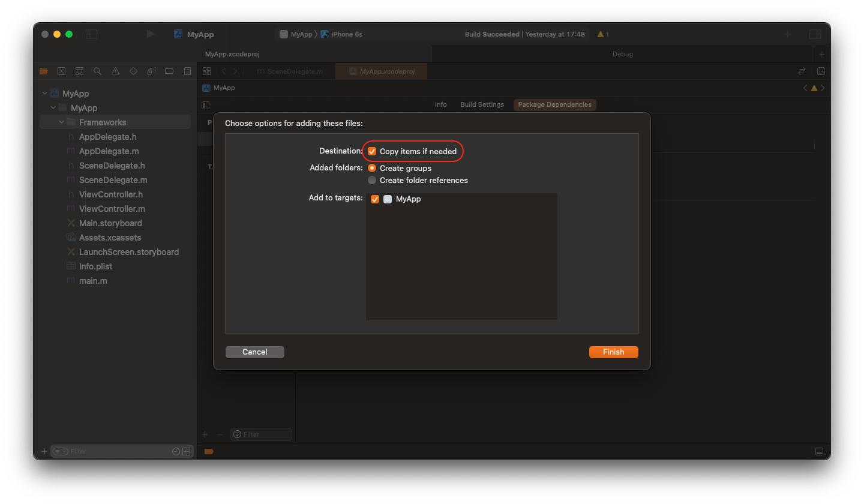The width and height of the screenshot is (864, 504).
Task: Show source-control status files filter
Action: (187, 451)
